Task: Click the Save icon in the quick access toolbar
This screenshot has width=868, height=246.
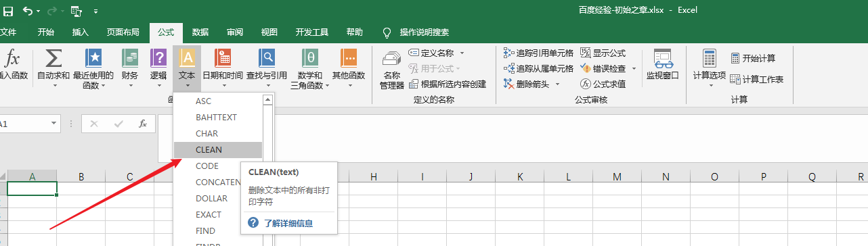Action: tap(8, 11)
